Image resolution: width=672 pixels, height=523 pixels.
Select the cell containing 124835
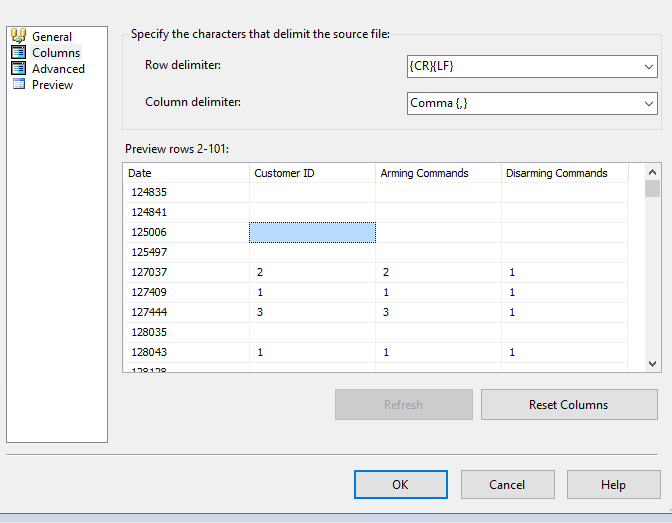(x=186, y=192)
